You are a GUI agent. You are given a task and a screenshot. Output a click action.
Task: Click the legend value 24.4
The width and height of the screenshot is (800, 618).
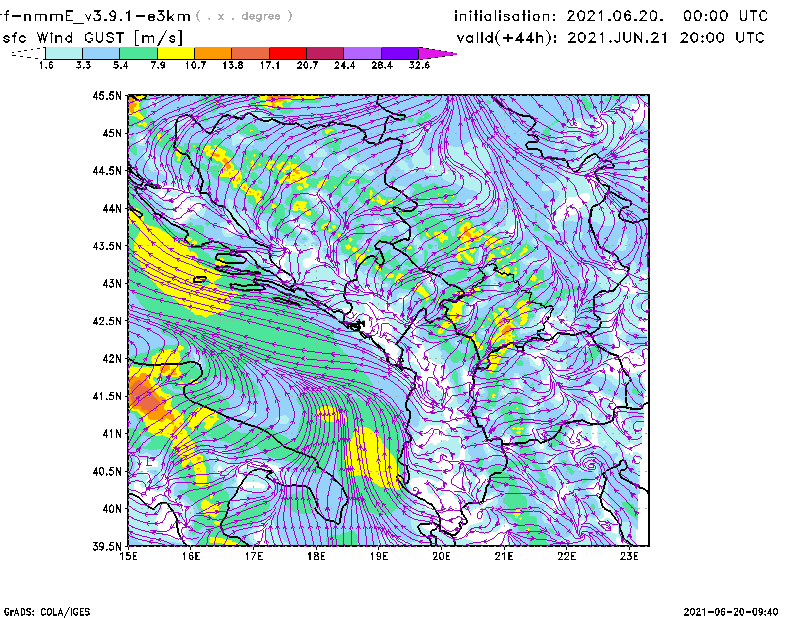[344, 65]
